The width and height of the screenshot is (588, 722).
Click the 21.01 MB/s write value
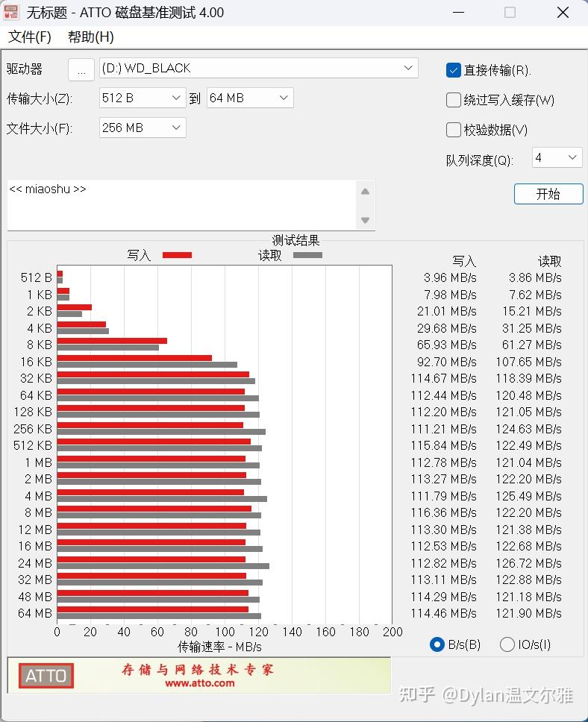(x=446, y=311)
